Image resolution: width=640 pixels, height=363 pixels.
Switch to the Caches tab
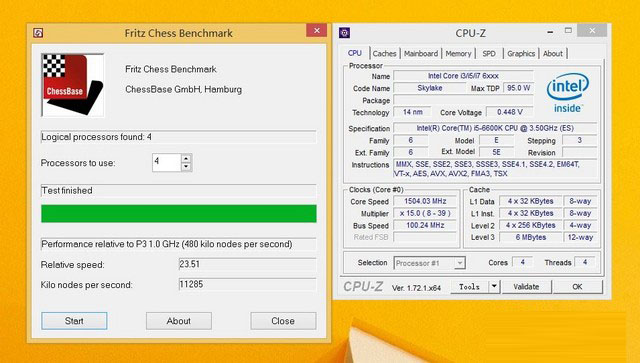tap(384, 53)
